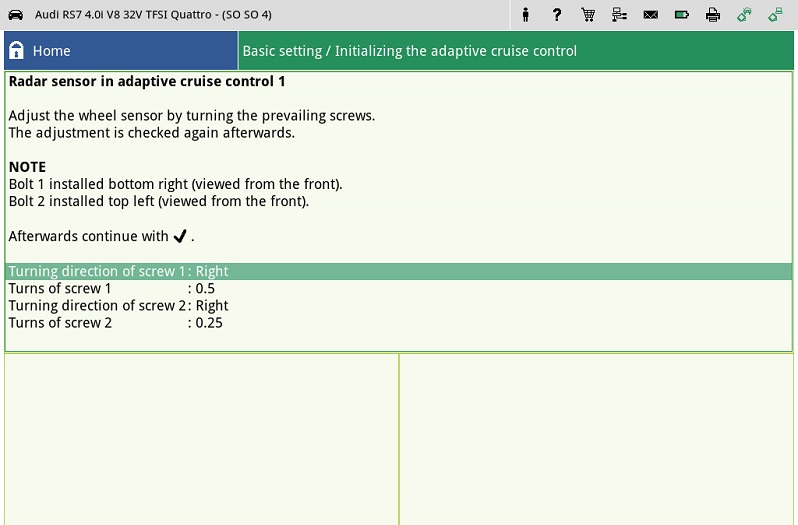
Task: Print the screen with the printer icon
Action: (712, 15)
